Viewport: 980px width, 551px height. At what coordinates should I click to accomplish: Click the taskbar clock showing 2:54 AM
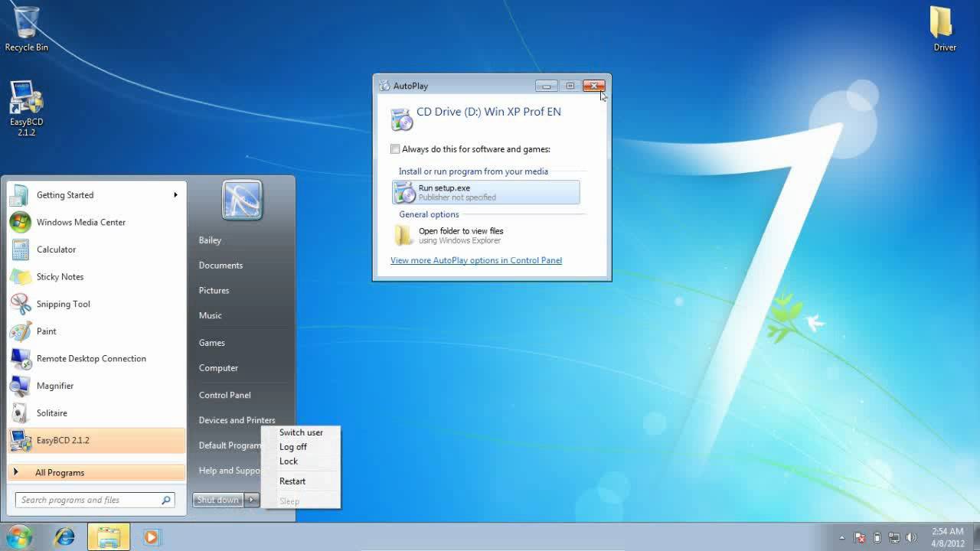click(x=948, y=537)
